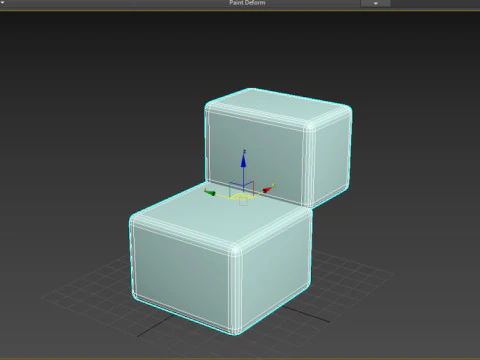This screenshot has width=480, height=360.
Task: Open the Paint Deform panel label
Action: (x=247, y=3)
